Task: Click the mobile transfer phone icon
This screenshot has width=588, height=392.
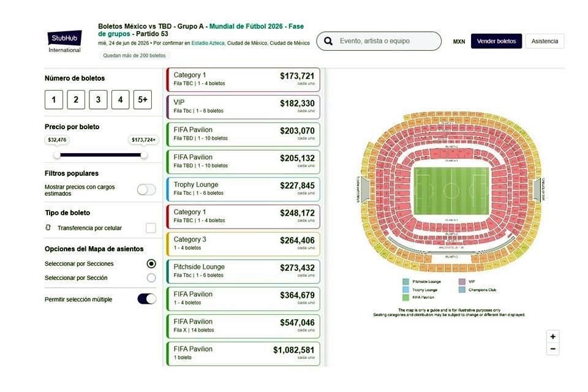Action: pyautogui.click(x=48, y=228)
